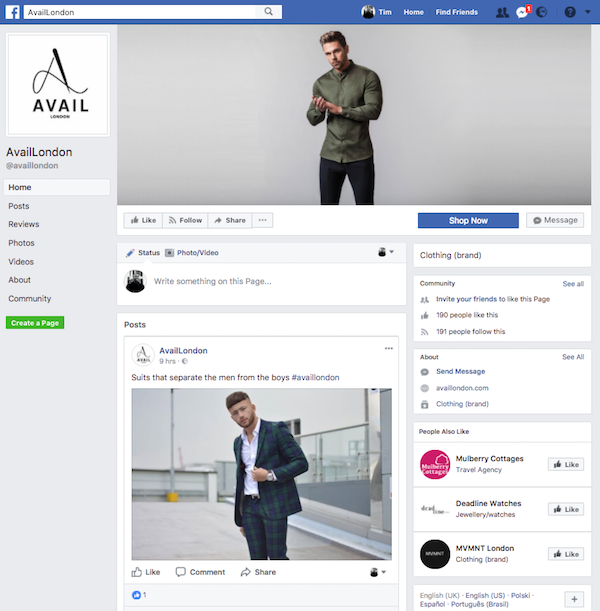Like the Deadline Watches page

click(x=566, y=509)
